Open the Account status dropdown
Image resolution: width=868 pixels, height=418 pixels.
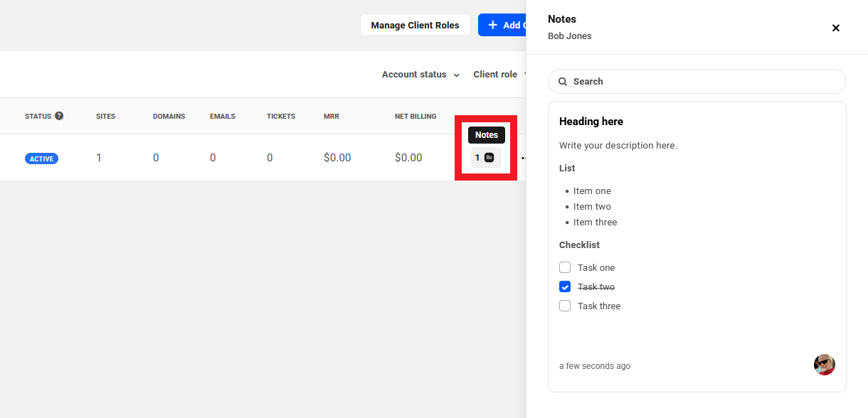[x=420, y=74]
